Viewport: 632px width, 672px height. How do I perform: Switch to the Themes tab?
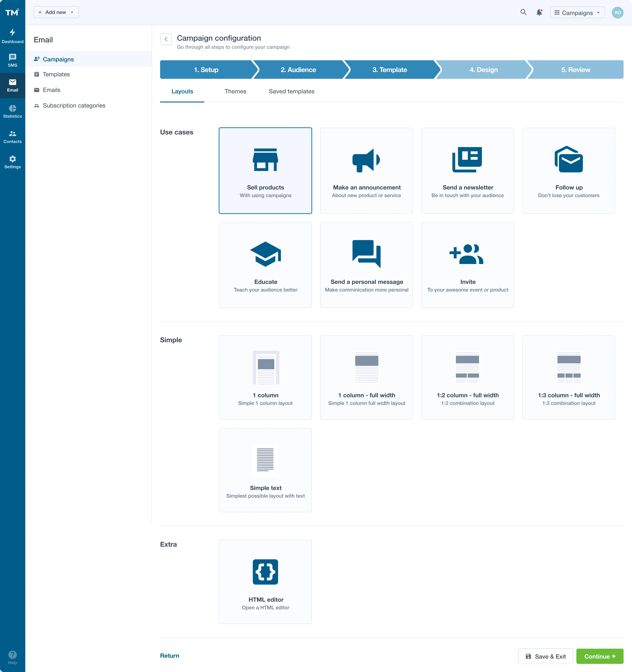tap(235, 91)
